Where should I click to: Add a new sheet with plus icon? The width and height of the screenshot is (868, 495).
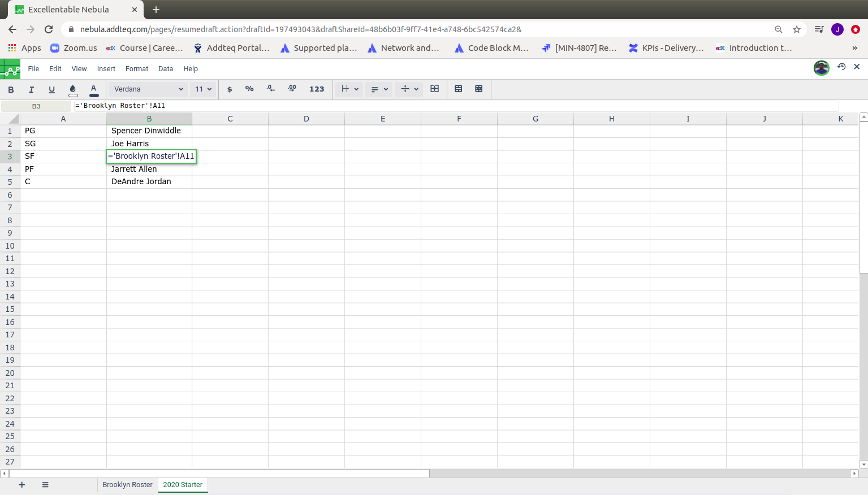click(x=22, y=485)
